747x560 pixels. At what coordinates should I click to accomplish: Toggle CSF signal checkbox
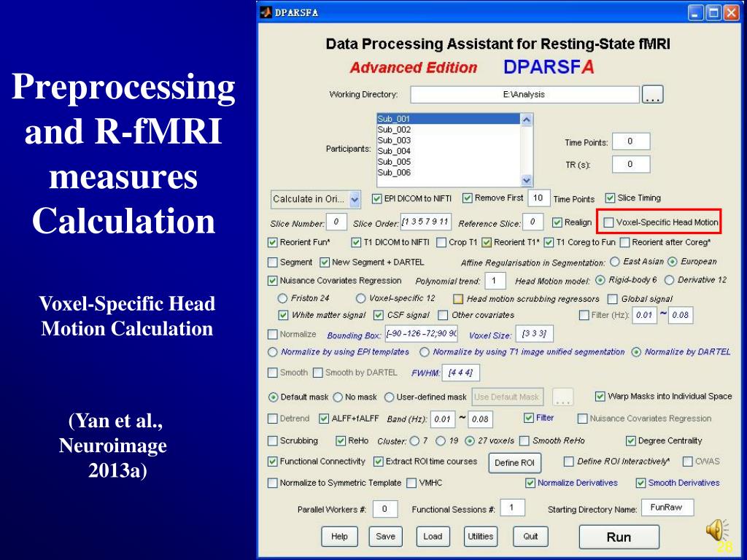pyautogui.click(x=379, y=315)
